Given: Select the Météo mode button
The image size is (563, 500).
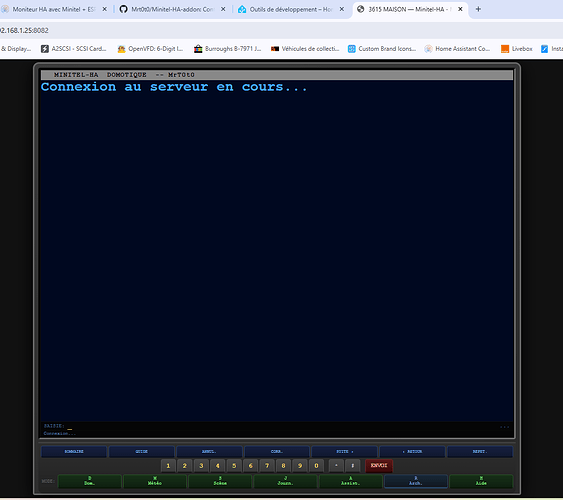Looking at the screenshot, I should (155, 481).
